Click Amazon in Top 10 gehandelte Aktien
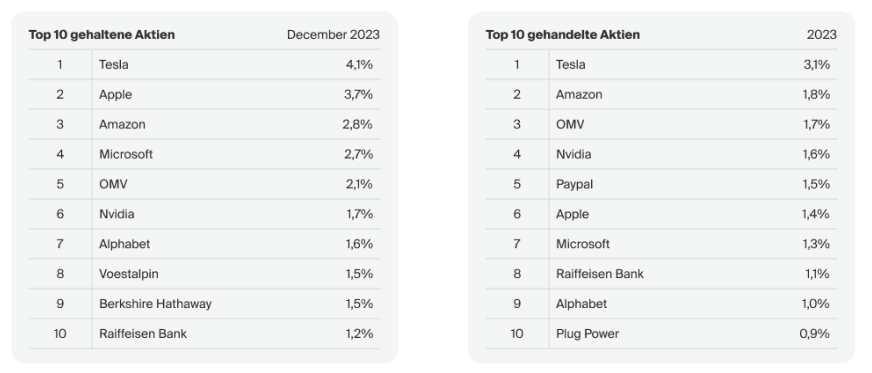Screen dimensions: 872x373 [579, 95]
